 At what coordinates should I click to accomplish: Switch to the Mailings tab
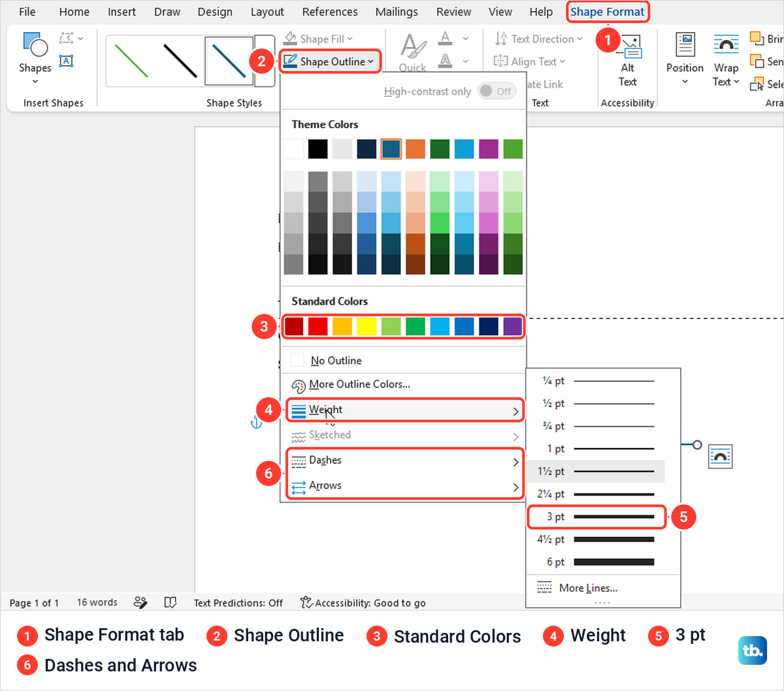(397, 12)
